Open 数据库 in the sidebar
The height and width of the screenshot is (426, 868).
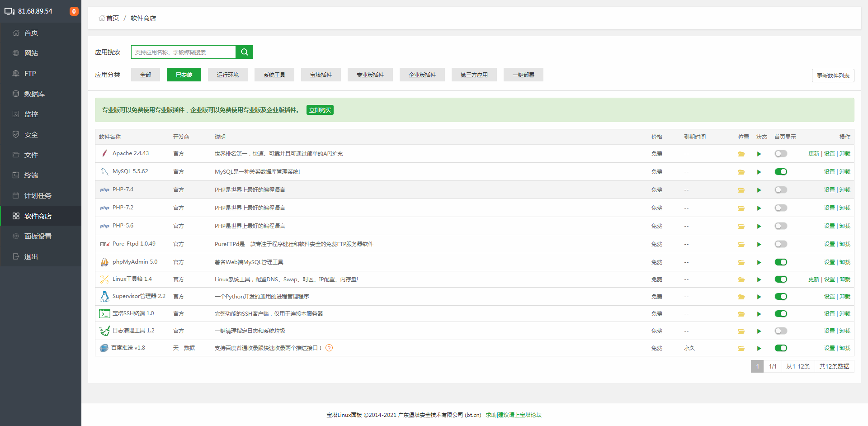point(41,94)
